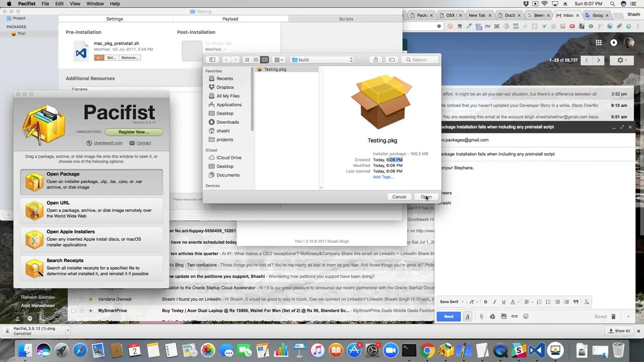
Task: Open the build folder path dropdown
Action: click(323, 60)
